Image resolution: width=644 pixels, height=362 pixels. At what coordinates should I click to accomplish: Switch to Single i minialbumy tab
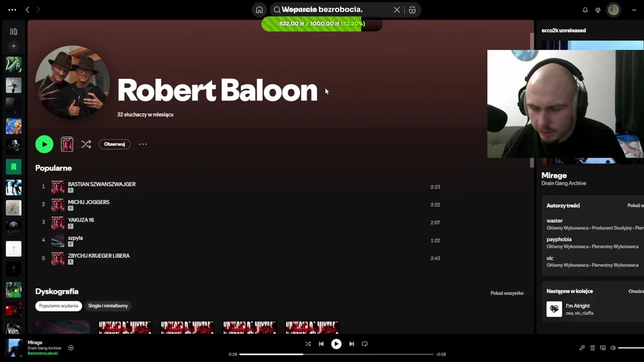pos(108,306)
